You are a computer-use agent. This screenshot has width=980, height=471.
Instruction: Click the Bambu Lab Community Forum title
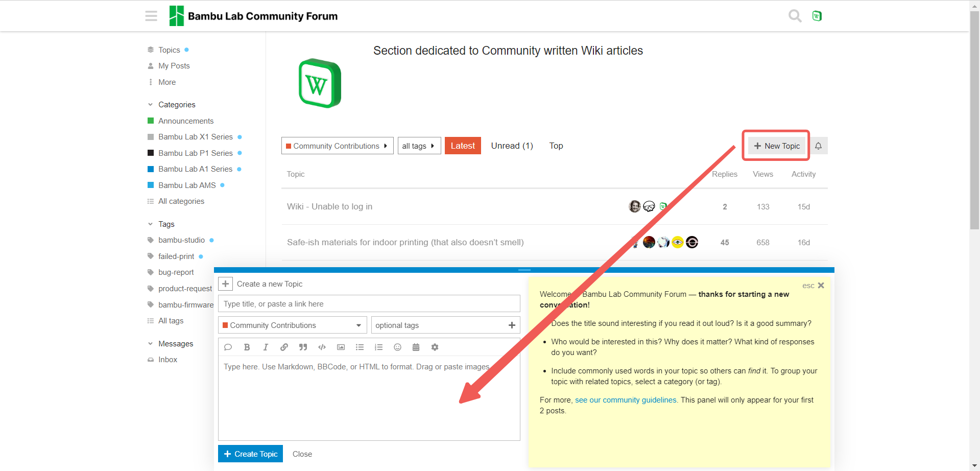262,16
